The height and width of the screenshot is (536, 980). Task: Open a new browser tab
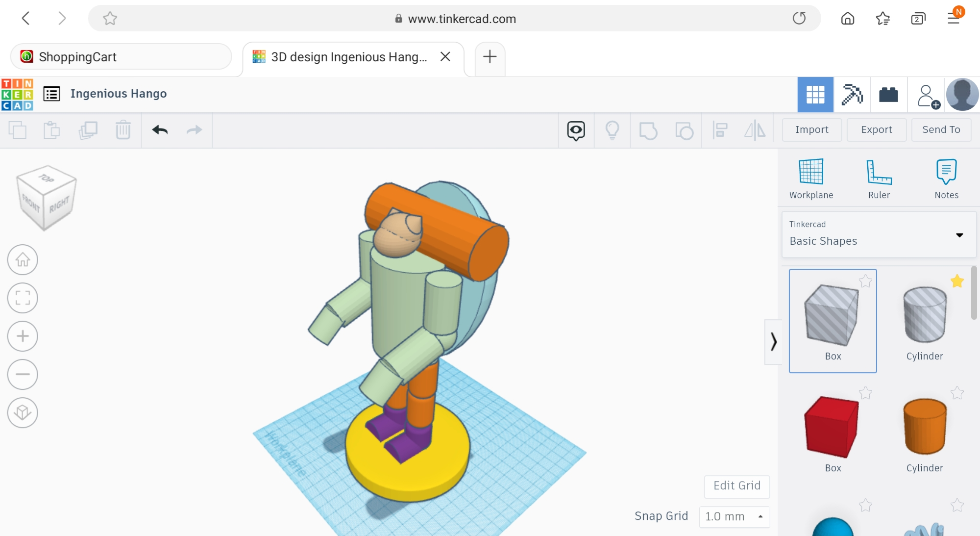pyautogui.click(x=490, y=57)
